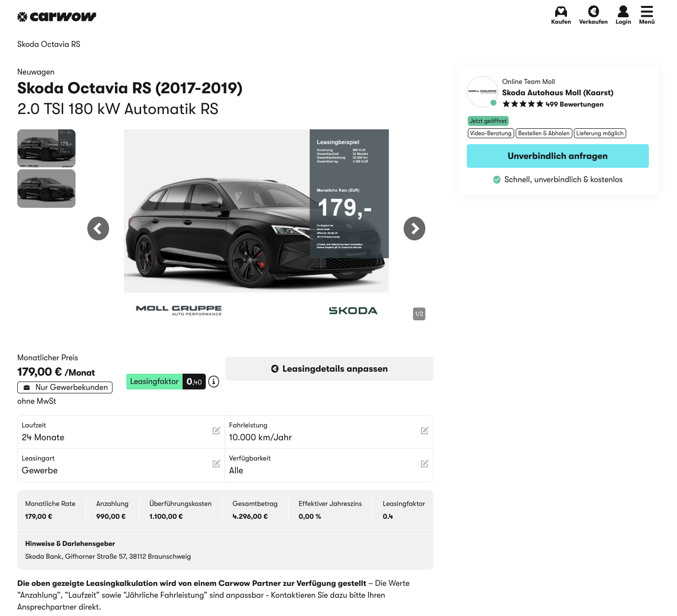Edit the Laufzeit 24 Monate field
Image resolution: width=677 pixels, height=616 pixels.
[216, 431]
